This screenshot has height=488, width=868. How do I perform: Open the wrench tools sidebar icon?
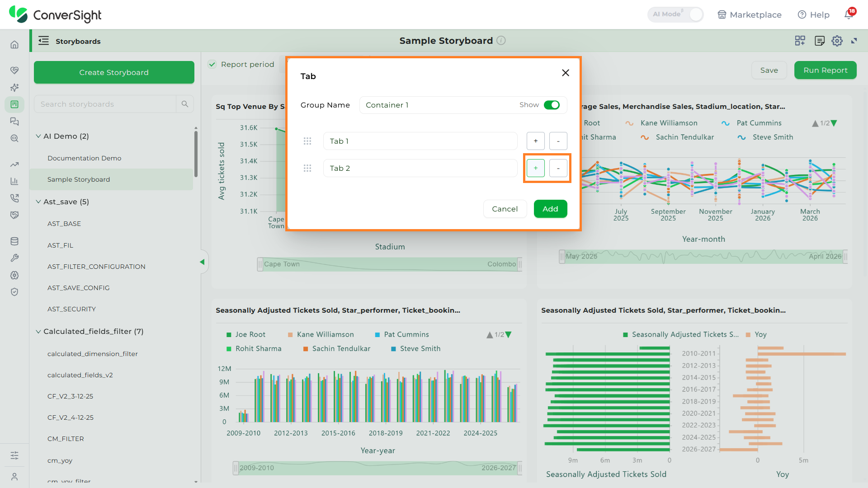click(14, 258)
